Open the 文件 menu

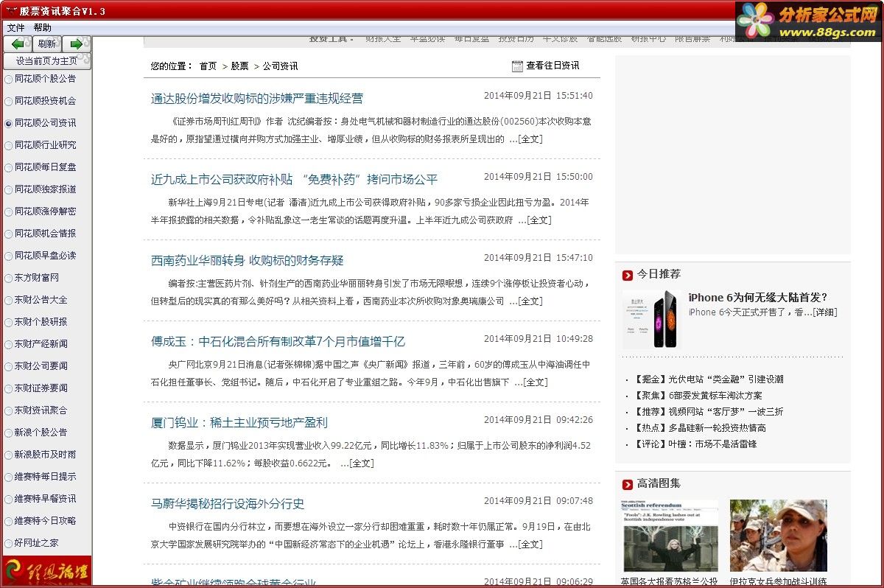coord(15,28)
